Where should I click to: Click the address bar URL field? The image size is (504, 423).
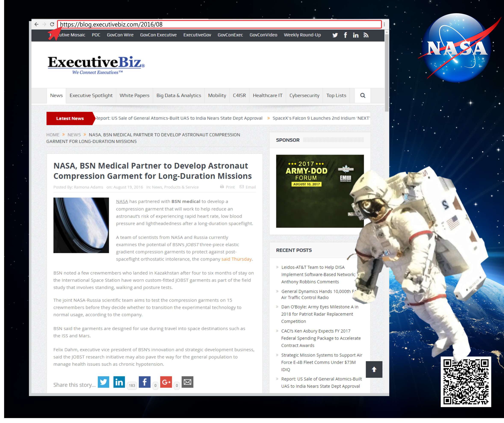click(x=219, y=24)
